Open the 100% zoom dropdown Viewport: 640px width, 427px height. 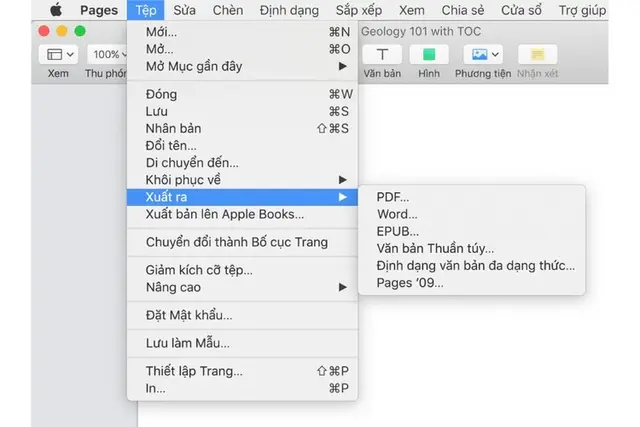click(109, 54)
